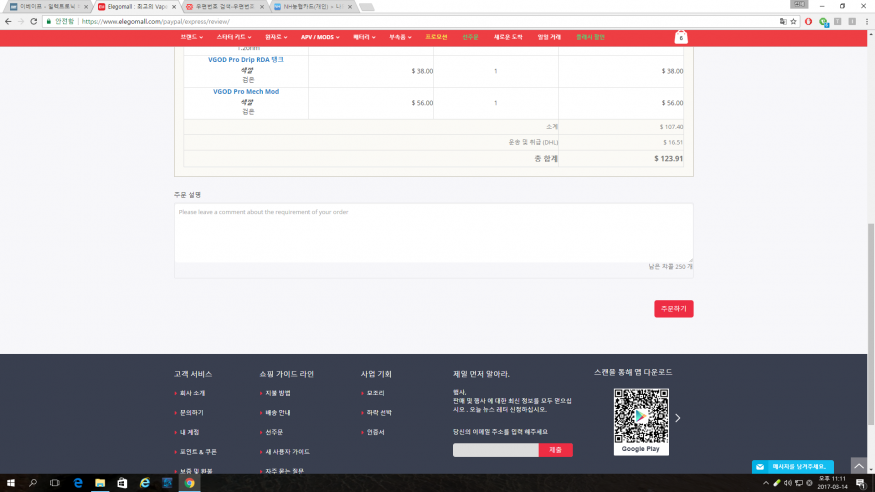The height and width of the screenshot is (492, 875).
Task: Open the Chrome menu (three dots)
Action: tap(865, 21)
